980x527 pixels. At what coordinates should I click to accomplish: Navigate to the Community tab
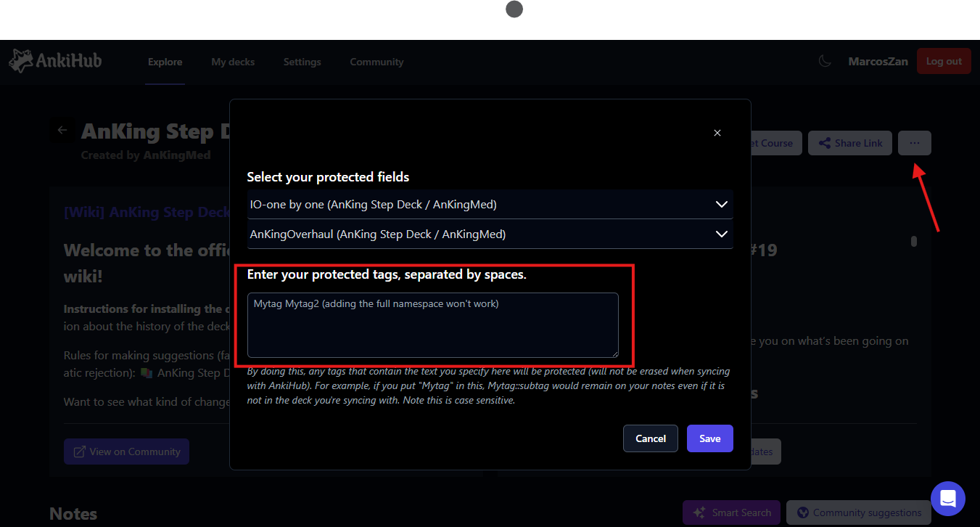pyautogui.click(x=376, y=62)
